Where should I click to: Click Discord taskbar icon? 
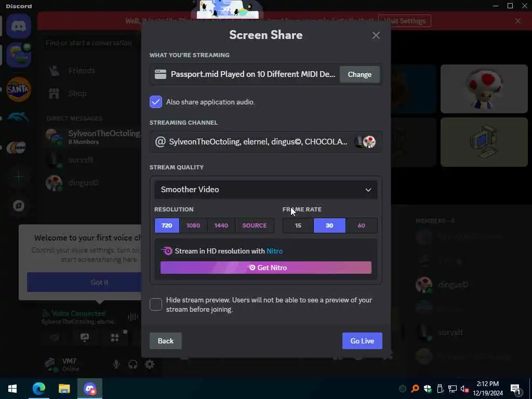[90, 389]
